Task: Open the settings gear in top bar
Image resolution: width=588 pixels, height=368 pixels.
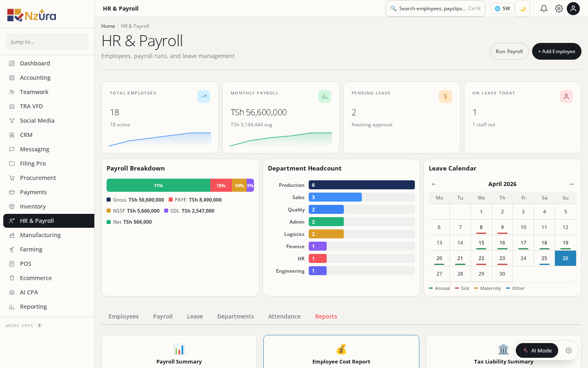Action: tap(559, 9)
